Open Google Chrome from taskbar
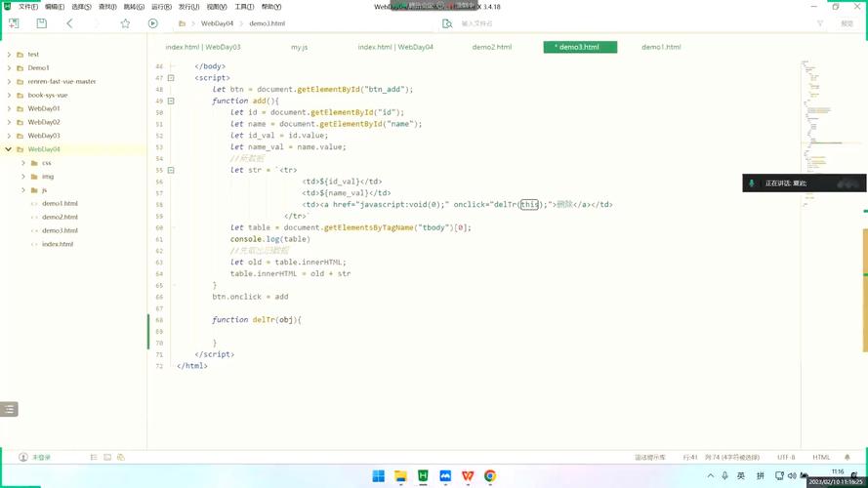 click(490, 476)
